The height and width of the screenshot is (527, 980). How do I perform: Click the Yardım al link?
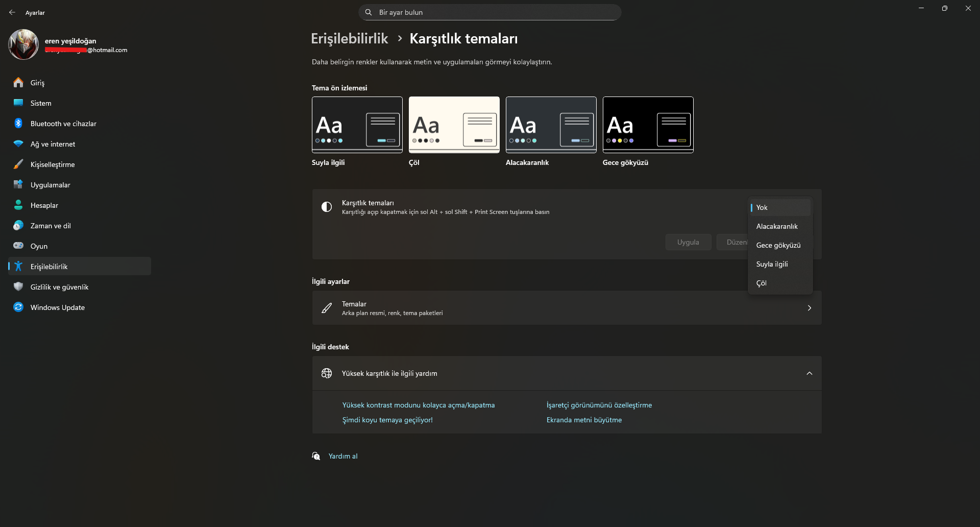click(x=343, y=456)
